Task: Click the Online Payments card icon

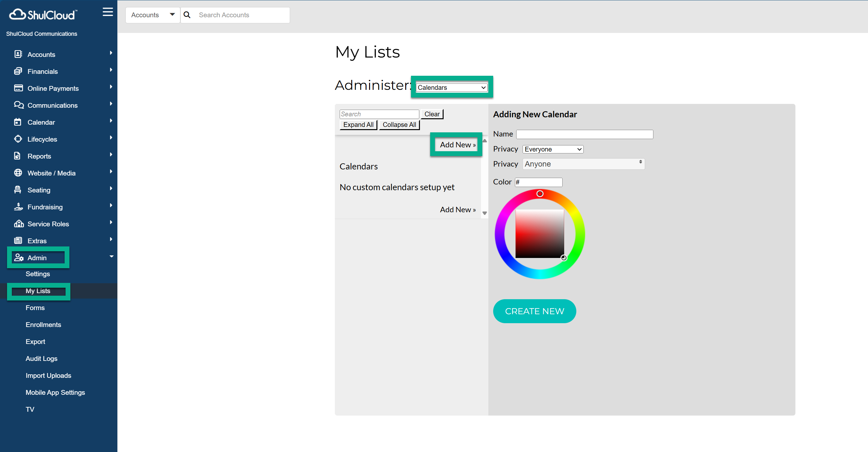Action: coord(18,88)
